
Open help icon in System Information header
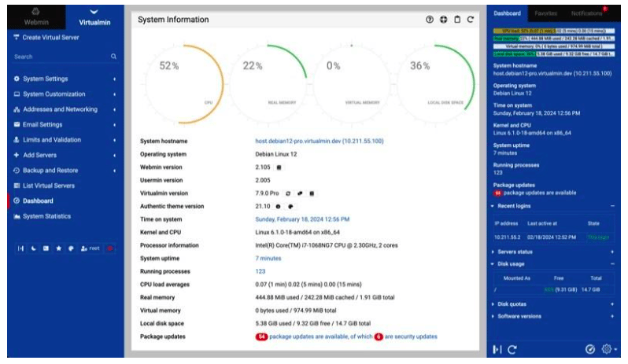tap(430, 19)
